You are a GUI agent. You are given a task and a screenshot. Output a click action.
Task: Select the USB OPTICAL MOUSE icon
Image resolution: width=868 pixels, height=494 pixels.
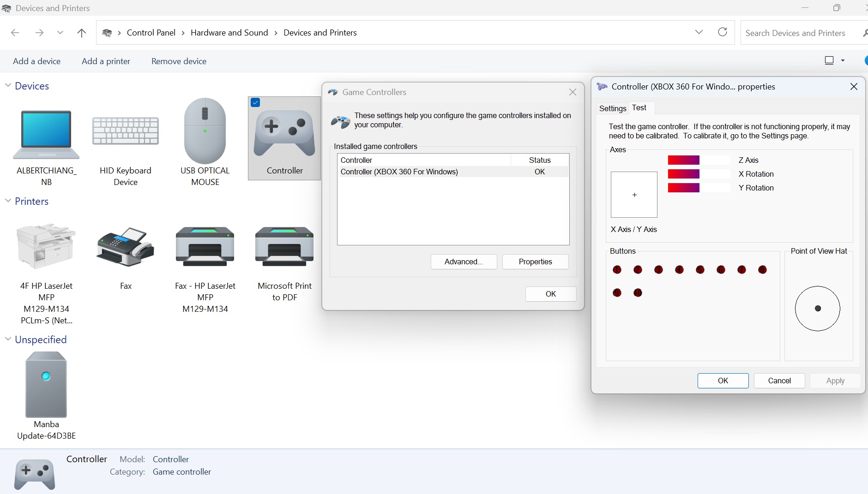tap(205, 131)
